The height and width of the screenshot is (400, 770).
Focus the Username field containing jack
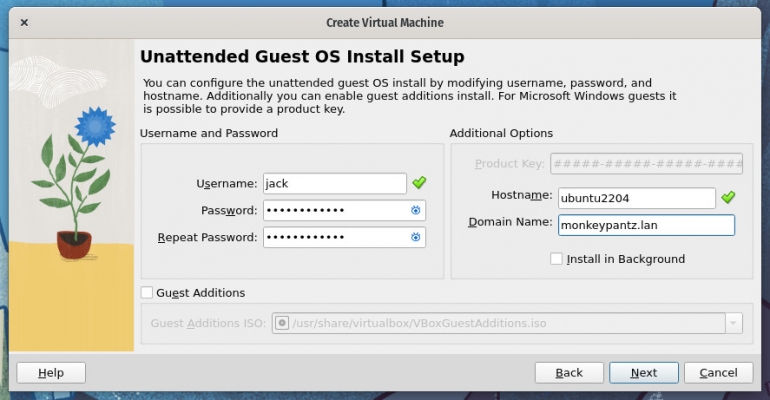click(x=335, y=184)
